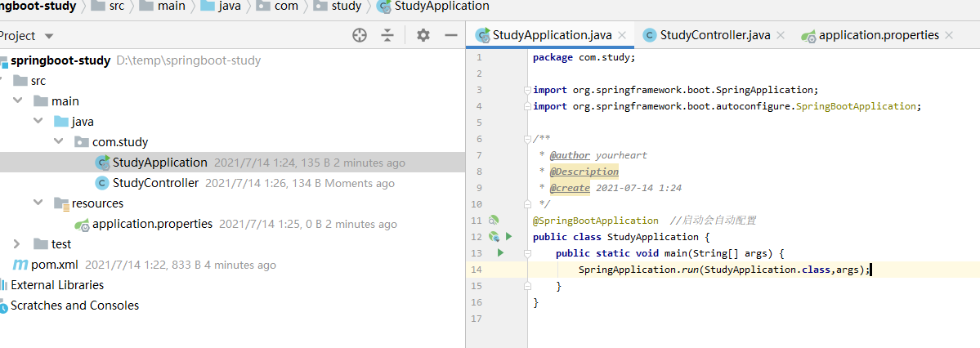Click the Spring gutter icon on line 12
The width and height of the screenshot is (980, 348).
494,237
